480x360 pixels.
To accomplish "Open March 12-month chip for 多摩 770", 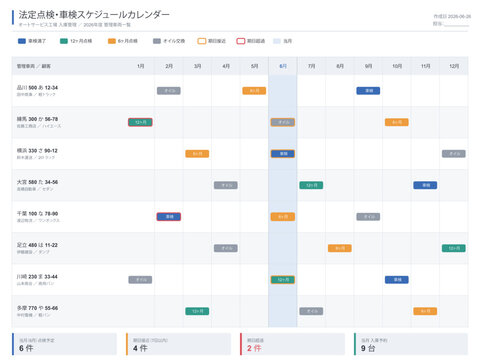I will tap(197, 311).
